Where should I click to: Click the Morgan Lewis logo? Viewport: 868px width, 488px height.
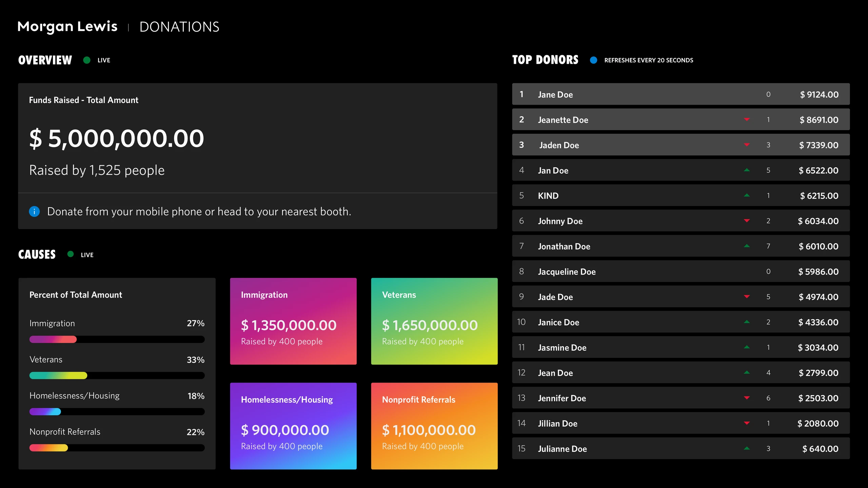pyautogui.click(x=67, y=27)
